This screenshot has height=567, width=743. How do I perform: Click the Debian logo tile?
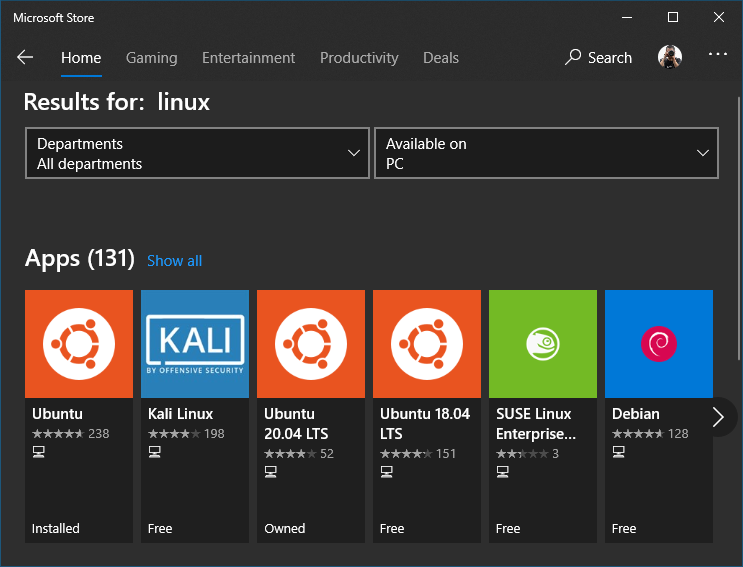(x=659, y=344)
